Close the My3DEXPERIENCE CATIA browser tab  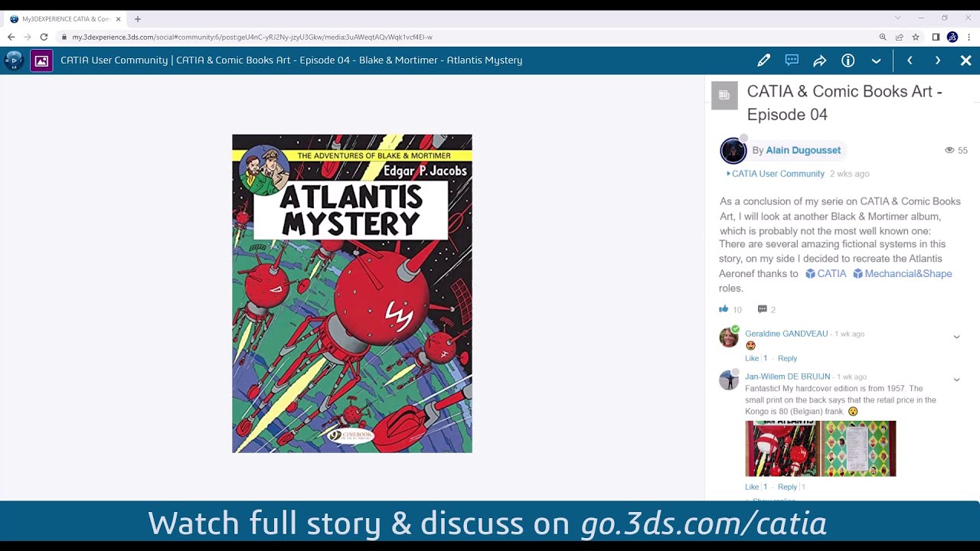[118, 19]
